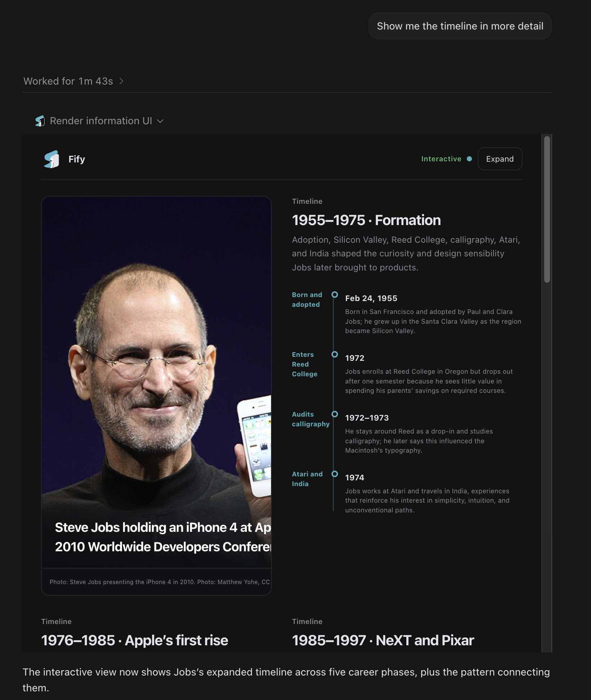Click the description 'He stays around Reed as a drop-in'
591x700 pixels.
point(419,441)
